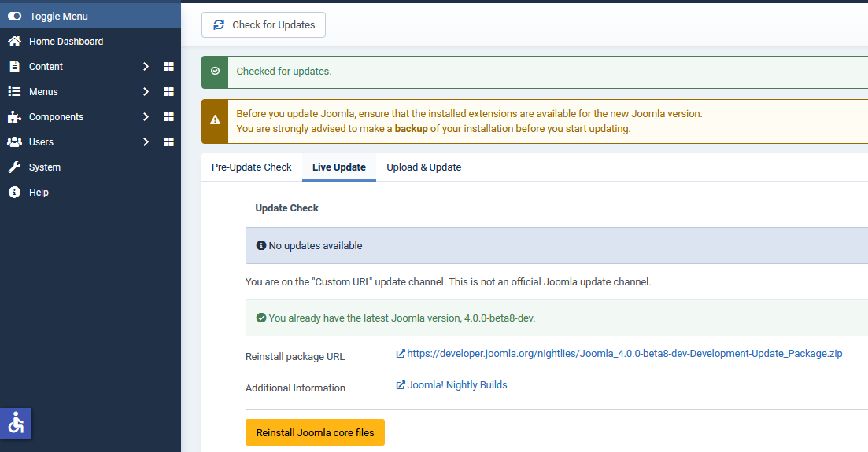Open the Components menu label

click(x=56, y=117)
